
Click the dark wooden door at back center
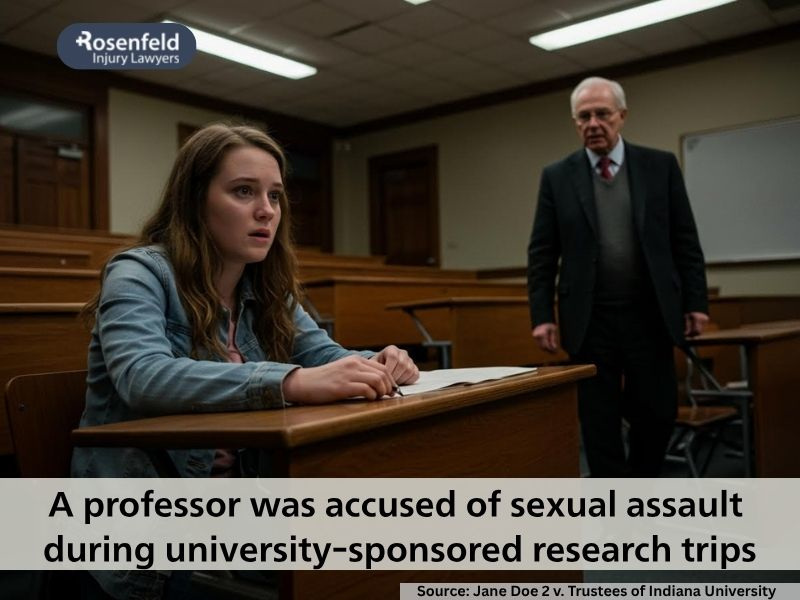[x=405, y=206]
